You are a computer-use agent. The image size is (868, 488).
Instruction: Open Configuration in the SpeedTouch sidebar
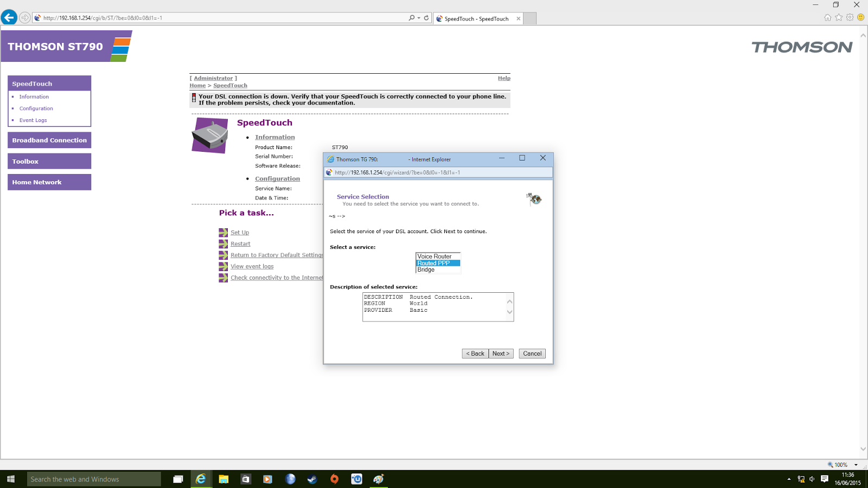[36, 108]
